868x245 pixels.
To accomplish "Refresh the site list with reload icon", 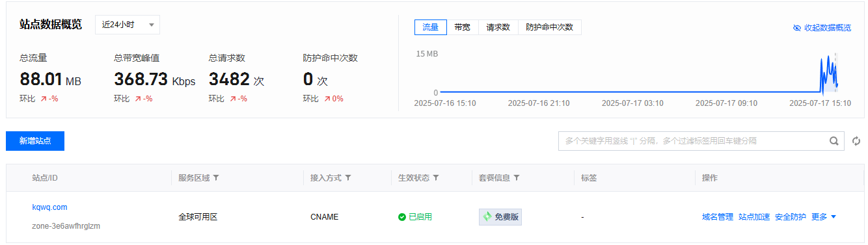I will [856, 141].
